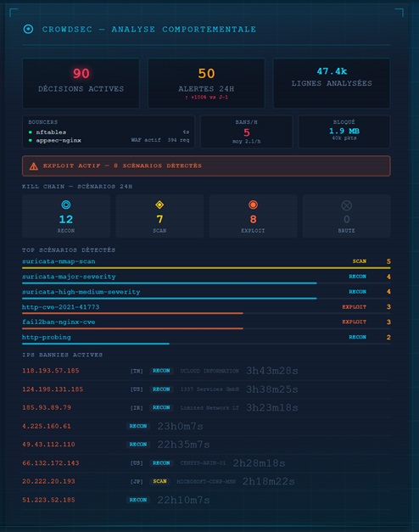The width and height of the screenshot is (419, 532).
Task: Click banned IP 4.225.160.61
Action: pos(47,426)
